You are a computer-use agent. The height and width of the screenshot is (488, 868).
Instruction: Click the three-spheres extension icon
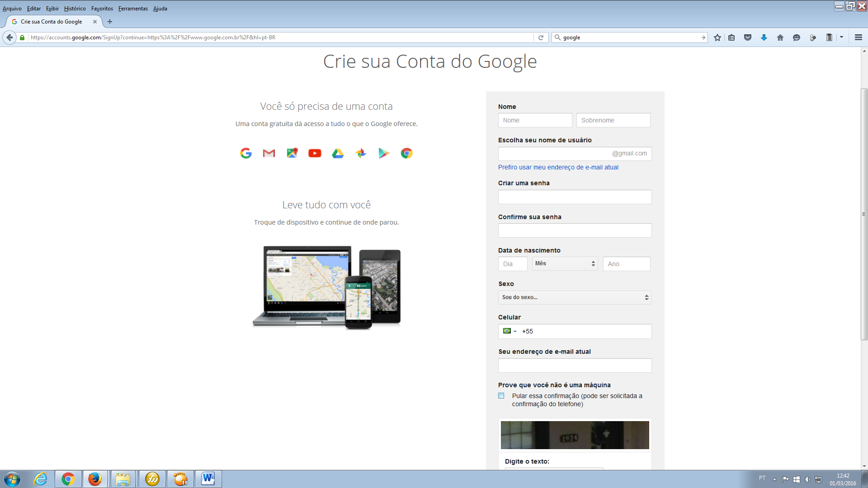click(813, 38)
